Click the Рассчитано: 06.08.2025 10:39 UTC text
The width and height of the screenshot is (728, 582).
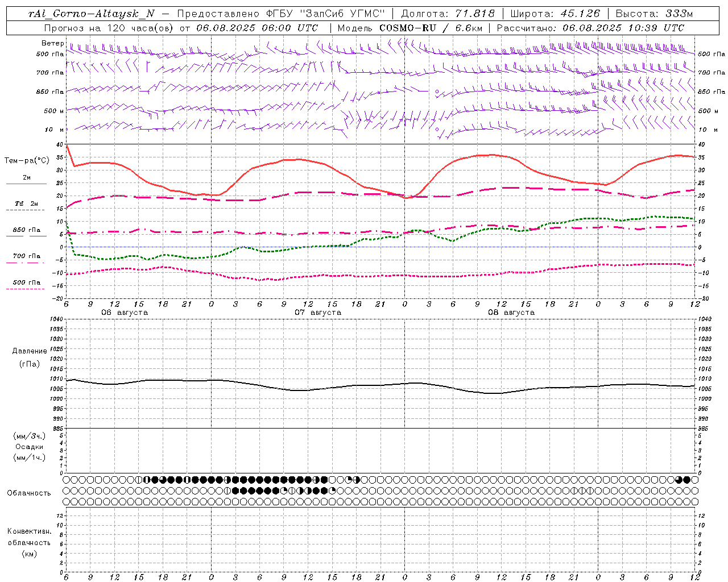click(590, 28)
